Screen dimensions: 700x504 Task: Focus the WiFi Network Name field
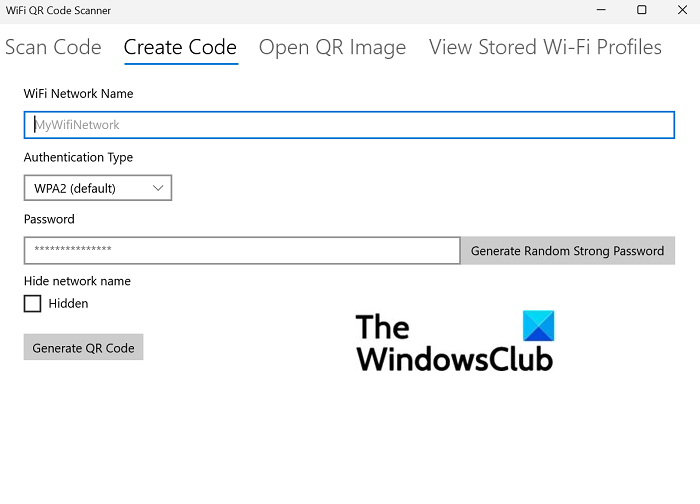(x=349, y=125)
